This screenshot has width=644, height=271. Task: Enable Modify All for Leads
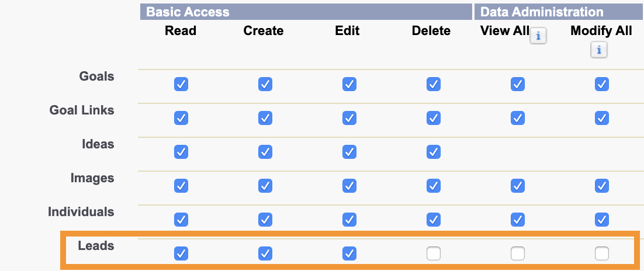(x=602, y=253)
